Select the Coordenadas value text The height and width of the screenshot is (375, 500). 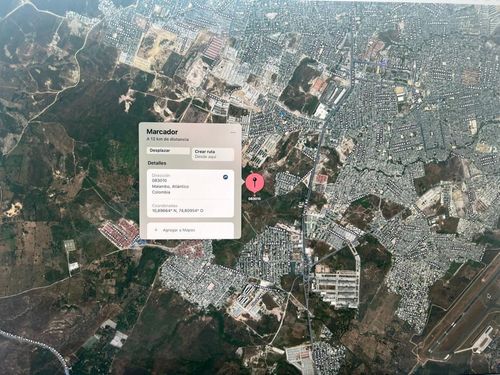coord(177,211)
